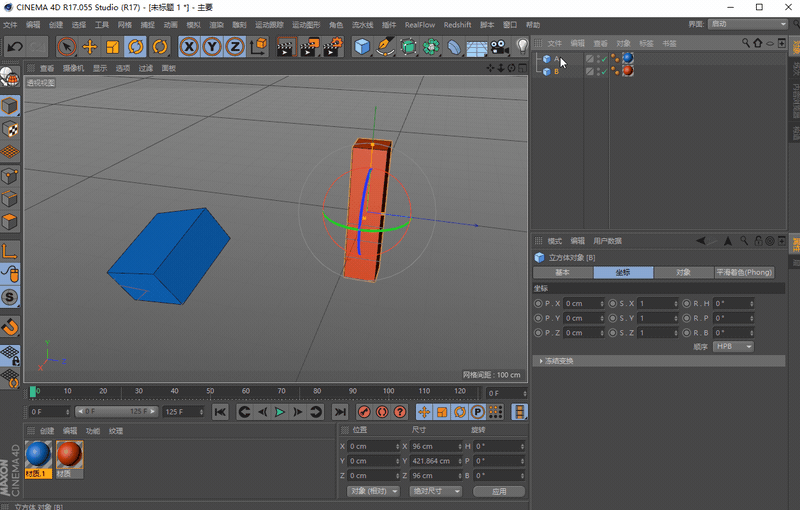
Task: Expand the 冻结变换 section
Action: coord(658,361)
